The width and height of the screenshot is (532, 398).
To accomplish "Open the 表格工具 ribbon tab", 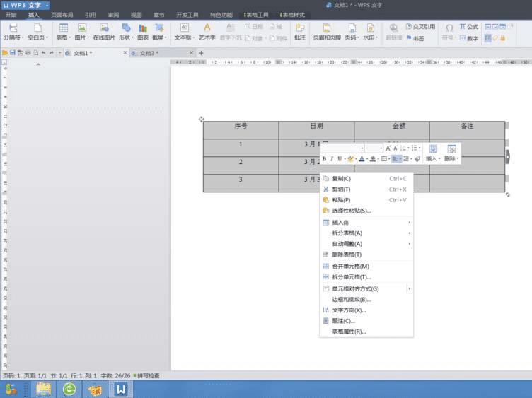I will pyautogui.click(x=256, y=15).
